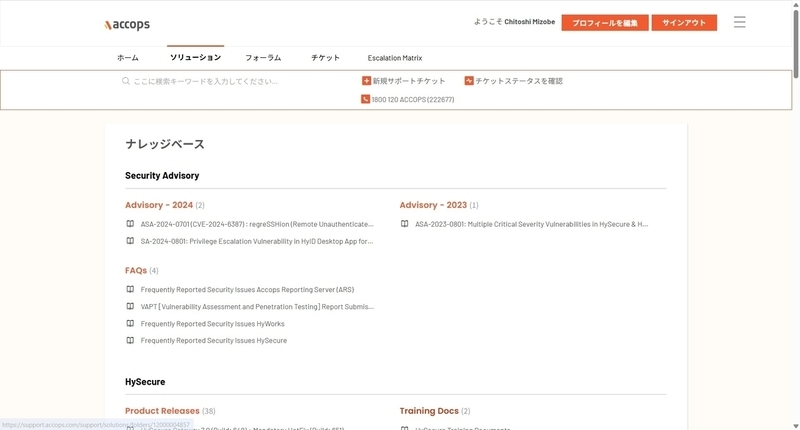Click the scrollbar down arrow

tap(795, 426)
